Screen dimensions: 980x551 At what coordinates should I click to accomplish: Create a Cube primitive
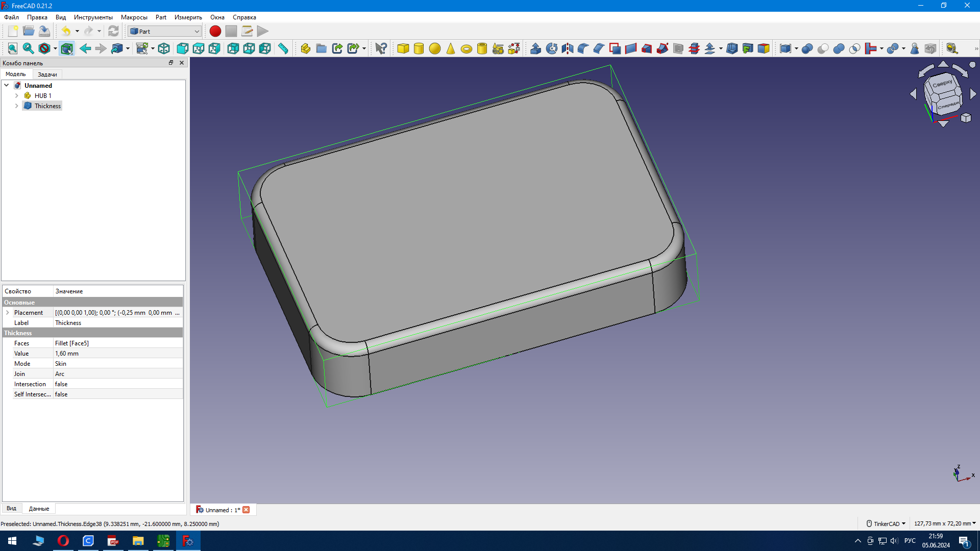point(403,48)
